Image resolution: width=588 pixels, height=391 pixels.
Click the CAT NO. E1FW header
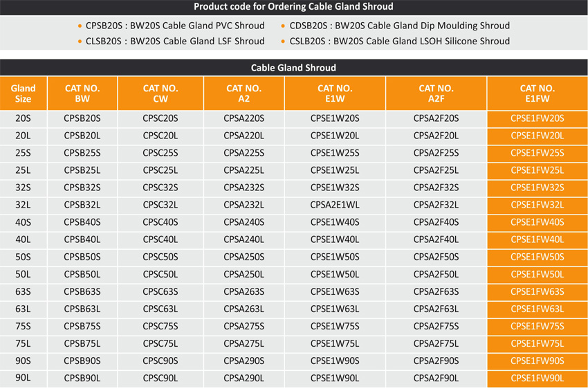[x=538, y=93]
